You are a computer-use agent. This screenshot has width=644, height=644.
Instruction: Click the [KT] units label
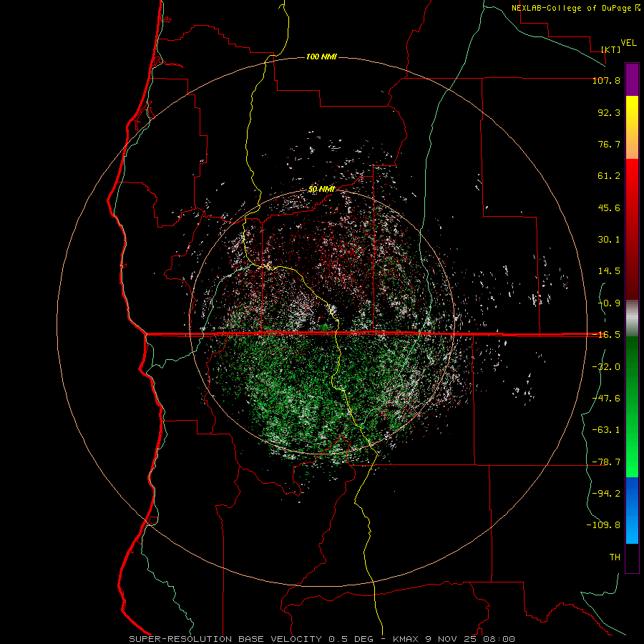coord(611,49)
